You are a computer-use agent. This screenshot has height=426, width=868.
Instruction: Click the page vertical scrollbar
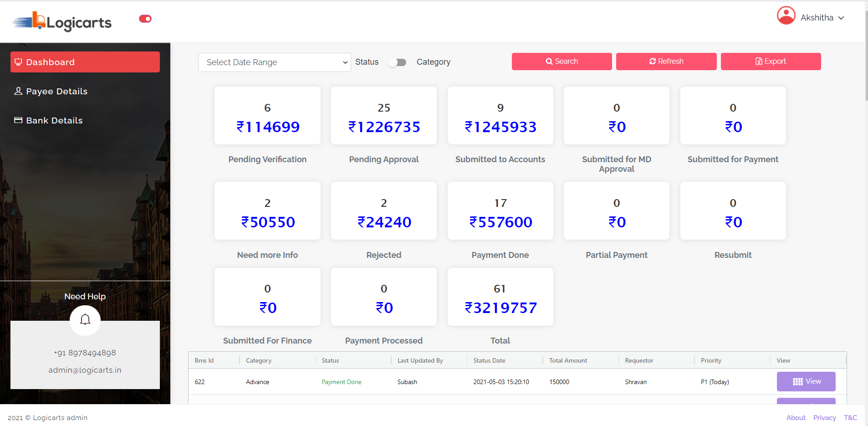pos(866,55)
